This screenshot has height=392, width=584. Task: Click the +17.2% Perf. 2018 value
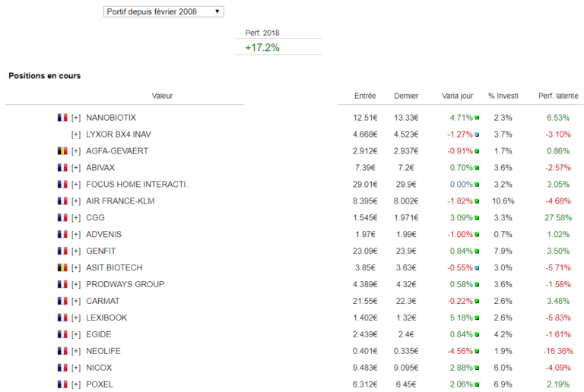(x=262, y=47)
